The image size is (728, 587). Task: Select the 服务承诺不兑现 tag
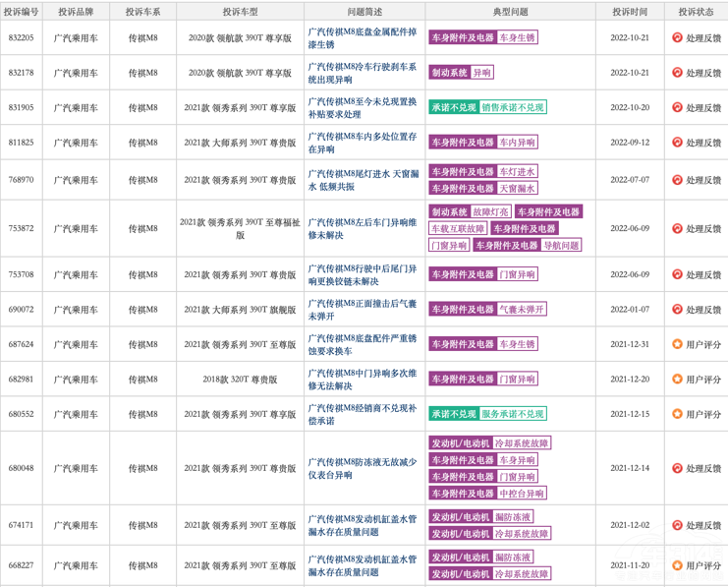pyautogui.click(x=512, y=414)
